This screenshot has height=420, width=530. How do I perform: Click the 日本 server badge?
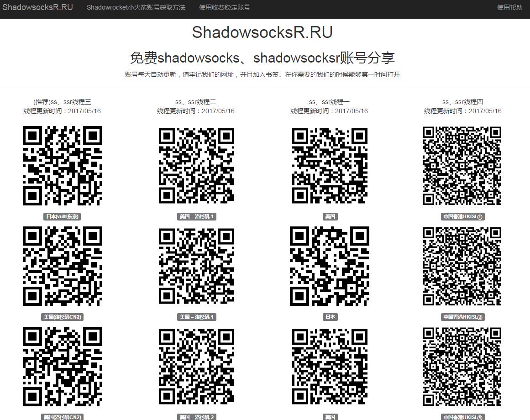coord(330,317)
